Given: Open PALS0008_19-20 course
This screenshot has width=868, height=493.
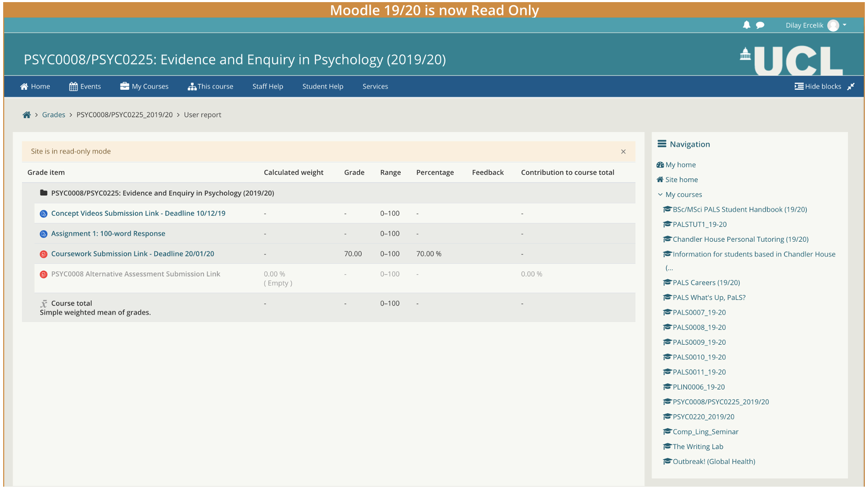Looking at the screenshot, I should pyautogui.click(x=699, y=327).
